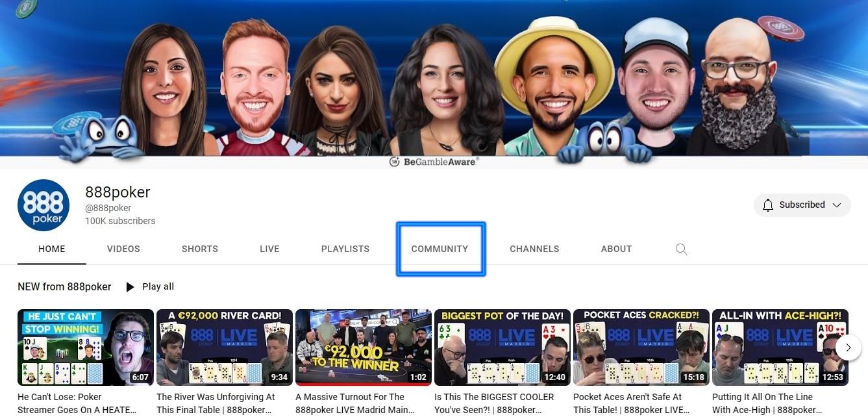
Task: Open the '€92,000 River Card' video thumbnail
Action: 224,347
